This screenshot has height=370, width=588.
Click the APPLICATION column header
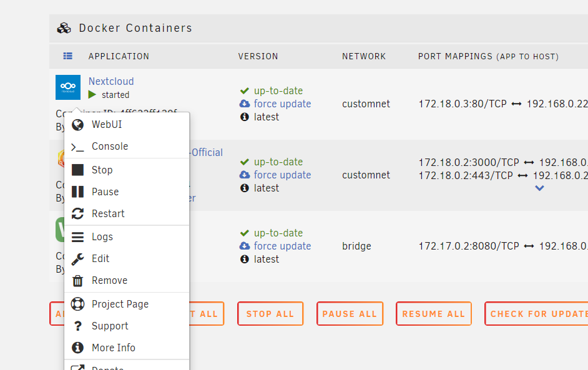pyautogui.click(x=119, y=56)
